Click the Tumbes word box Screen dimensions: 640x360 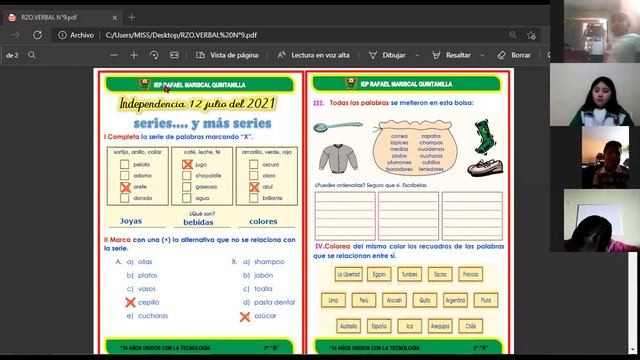point(409,274)
